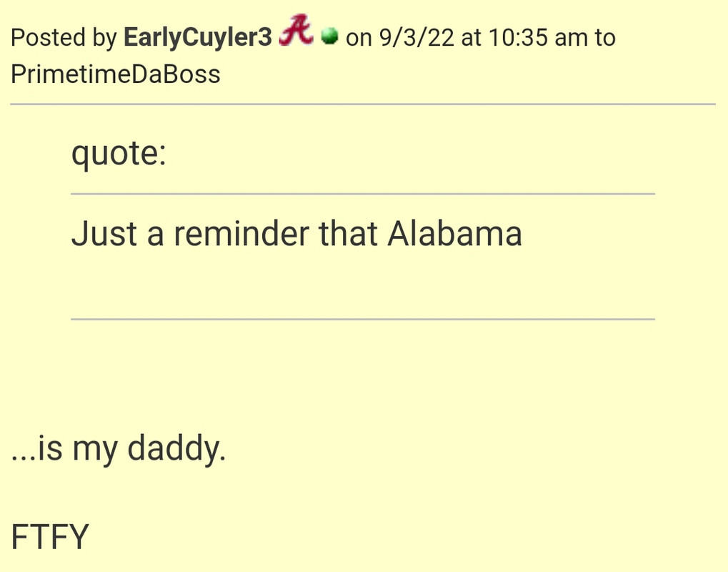Viewport: 728px width, 572px height.
Task: Click the word 'Just' starting the quote
Action: click(x=104, y=233)
